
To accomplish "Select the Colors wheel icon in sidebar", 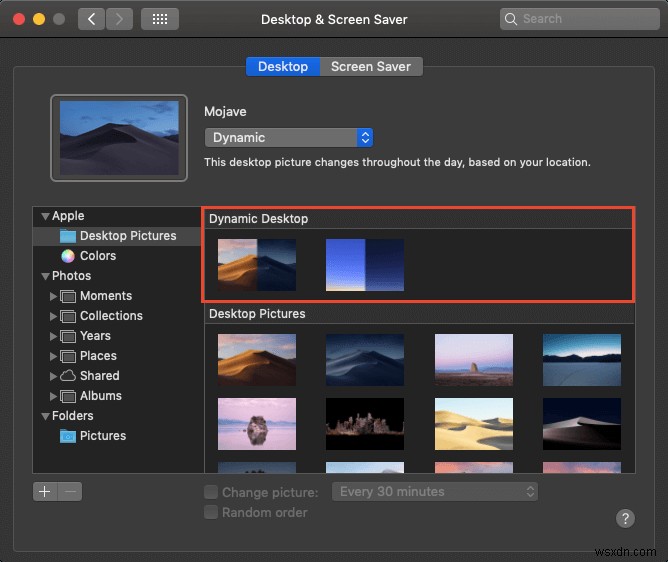I will pyautogui.click(x=67, y=256).
